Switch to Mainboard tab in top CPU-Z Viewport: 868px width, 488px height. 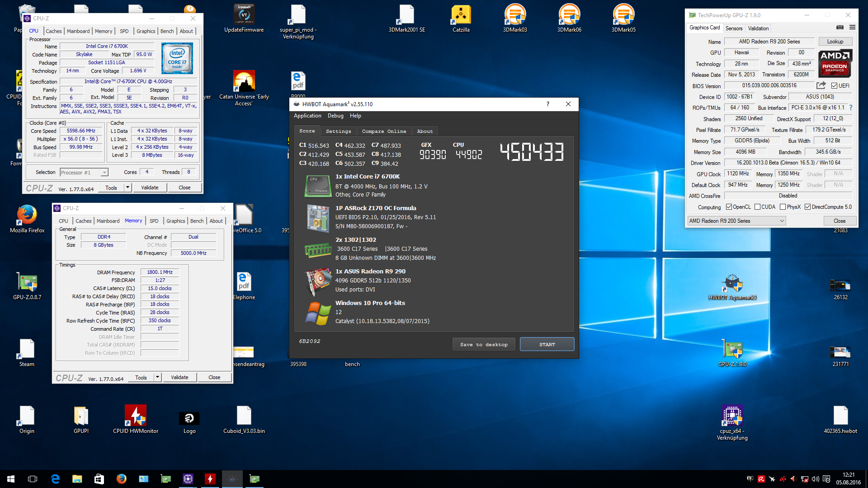78,31
